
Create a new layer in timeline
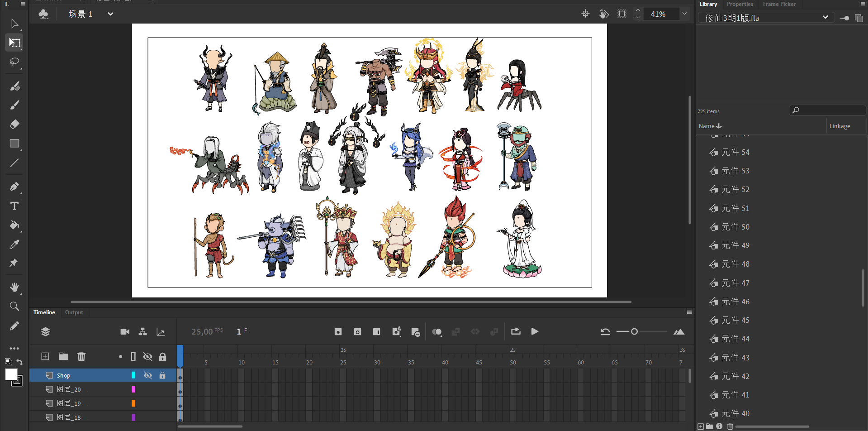click(x=45, y=357)
